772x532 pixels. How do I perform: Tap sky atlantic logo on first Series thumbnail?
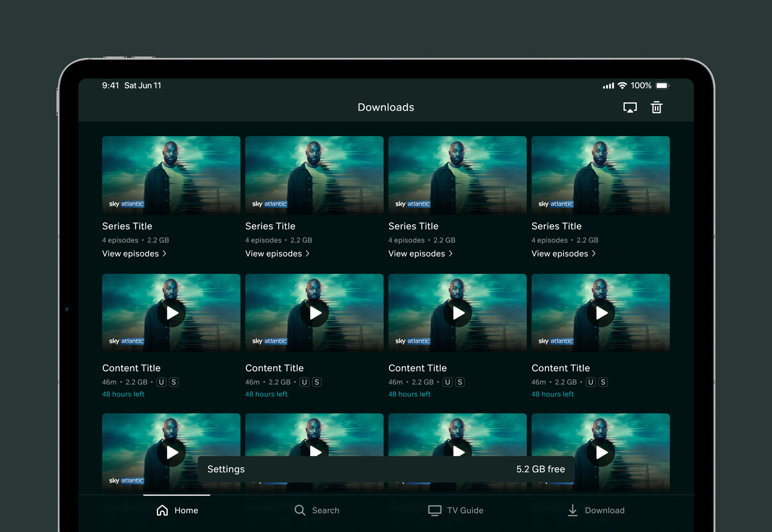tap(126, 204)
